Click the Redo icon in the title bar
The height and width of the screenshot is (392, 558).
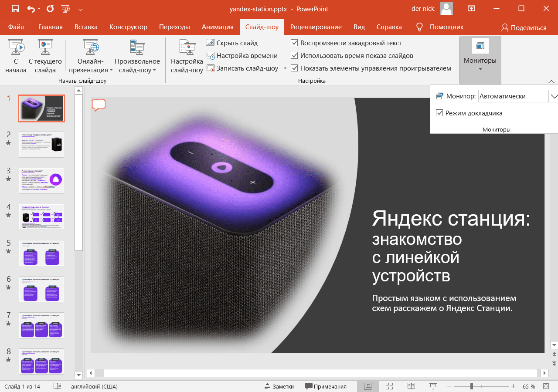(50, 9)
